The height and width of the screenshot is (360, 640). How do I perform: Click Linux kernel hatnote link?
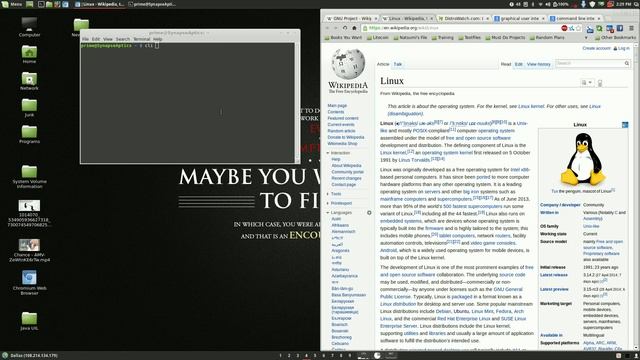(x=531, y=106)
